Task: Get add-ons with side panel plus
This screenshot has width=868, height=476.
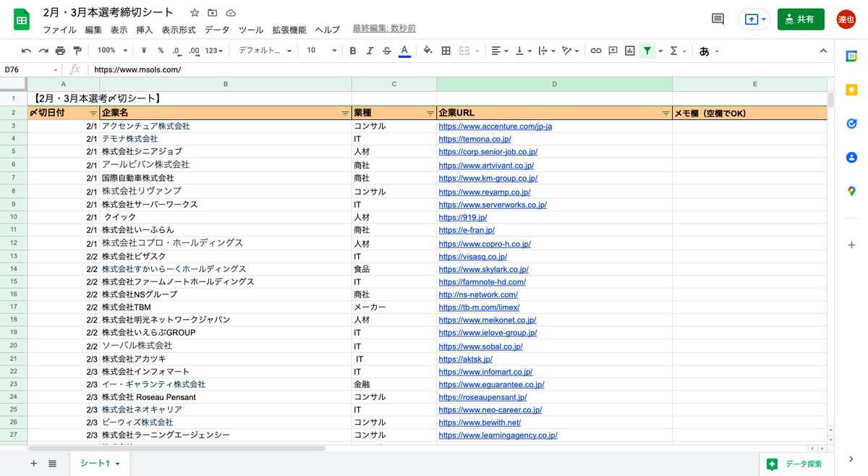Action: point(852,245)
